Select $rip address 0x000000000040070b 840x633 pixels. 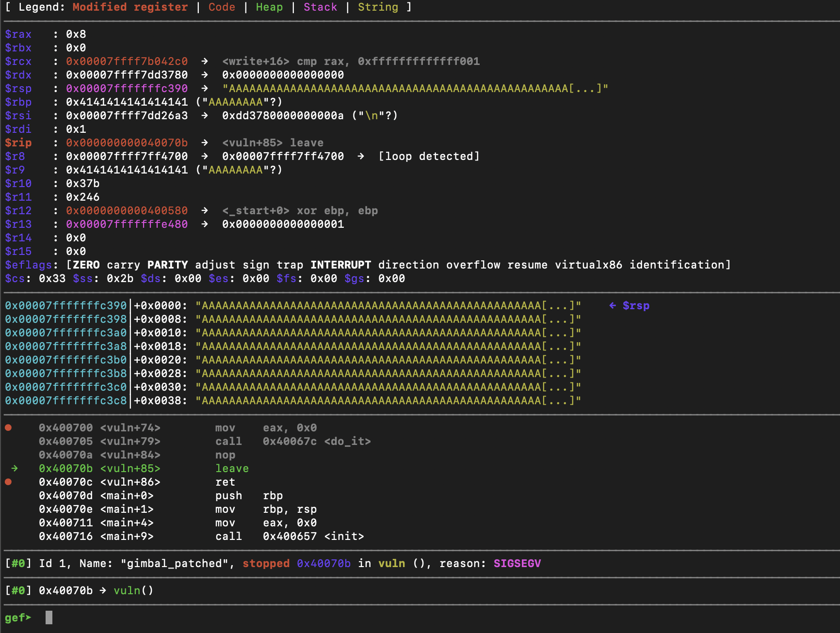pos(127,143)
